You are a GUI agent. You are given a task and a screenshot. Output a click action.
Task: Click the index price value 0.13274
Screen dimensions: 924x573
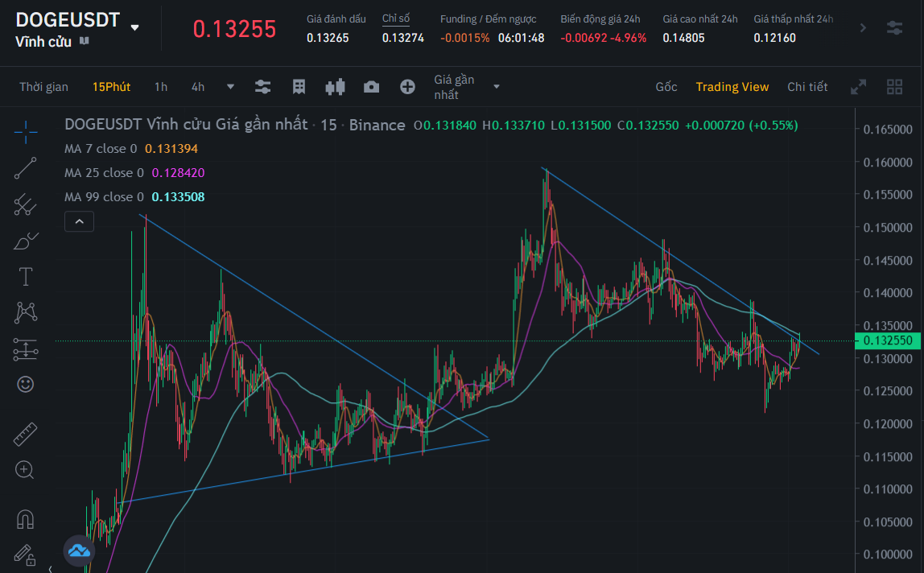[x=403, y=38]
